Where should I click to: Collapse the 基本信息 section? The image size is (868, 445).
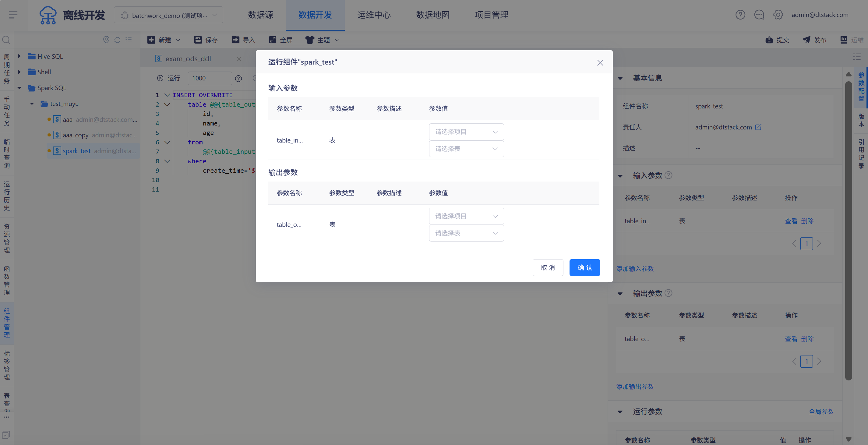620,78
